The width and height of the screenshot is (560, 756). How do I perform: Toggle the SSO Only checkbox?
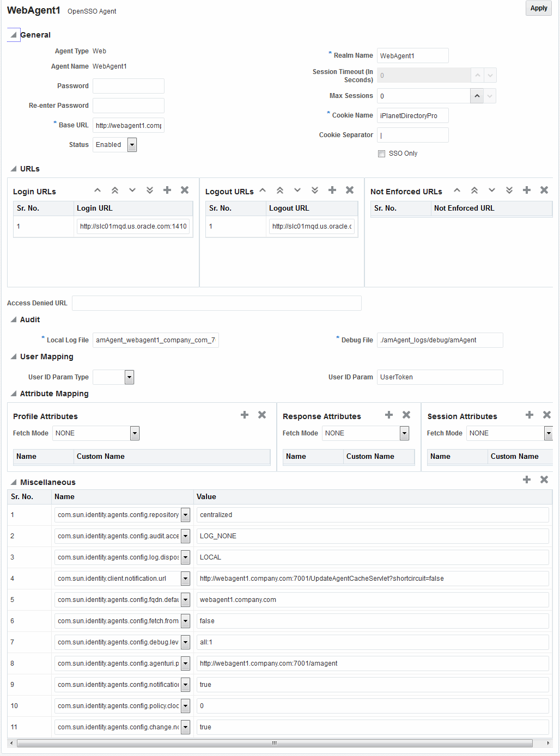(x=382, y=153)
